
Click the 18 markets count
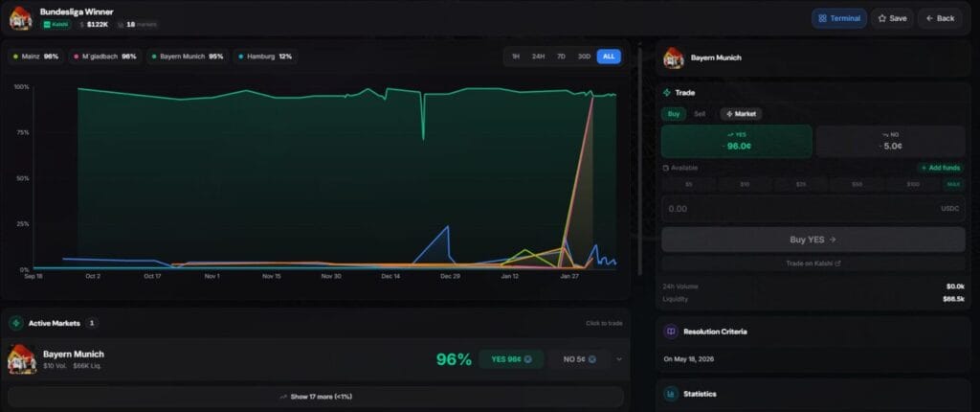click(x=137, y=24)
